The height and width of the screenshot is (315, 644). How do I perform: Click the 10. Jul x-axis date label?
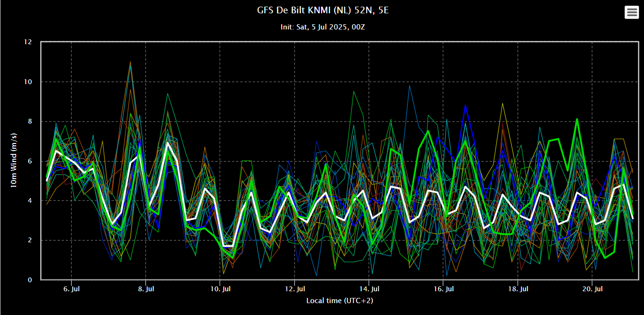click(x=220, y=288)
